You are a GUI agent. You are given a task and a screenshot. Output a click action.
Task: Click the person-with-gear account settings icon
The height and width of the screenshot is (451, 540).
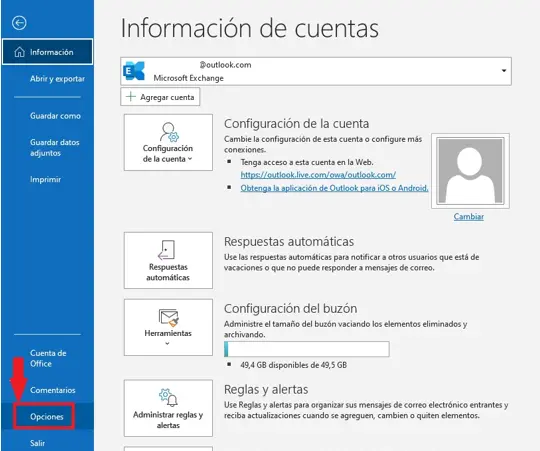point(169,132)
